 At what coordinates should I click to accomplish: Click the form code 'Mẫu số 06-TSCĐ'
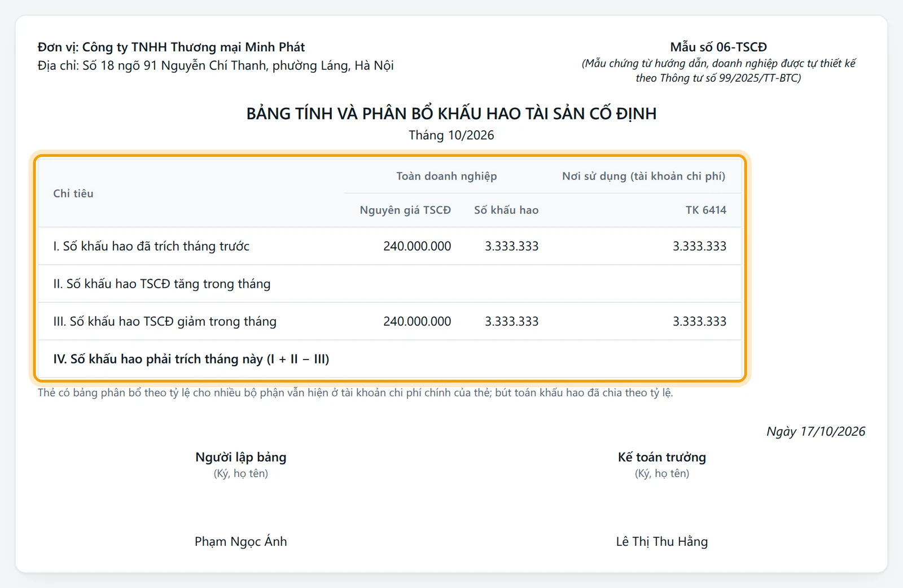tap(718, 47)
